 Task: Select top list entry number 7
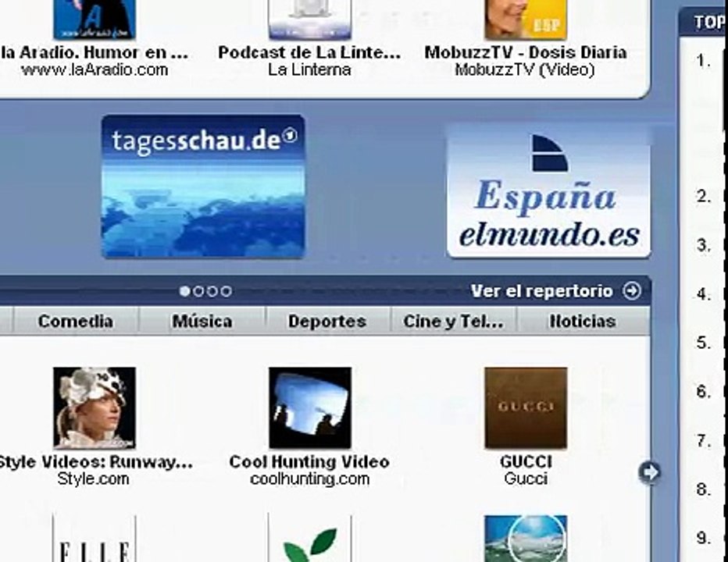coord(704,440)
